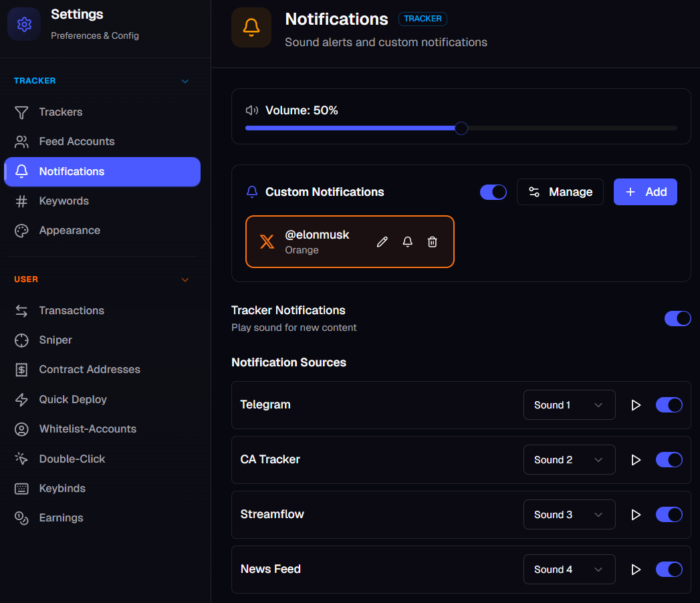Turn off Streamflow notification toggle
Screen dimensions: 700x603
(669, 515)
